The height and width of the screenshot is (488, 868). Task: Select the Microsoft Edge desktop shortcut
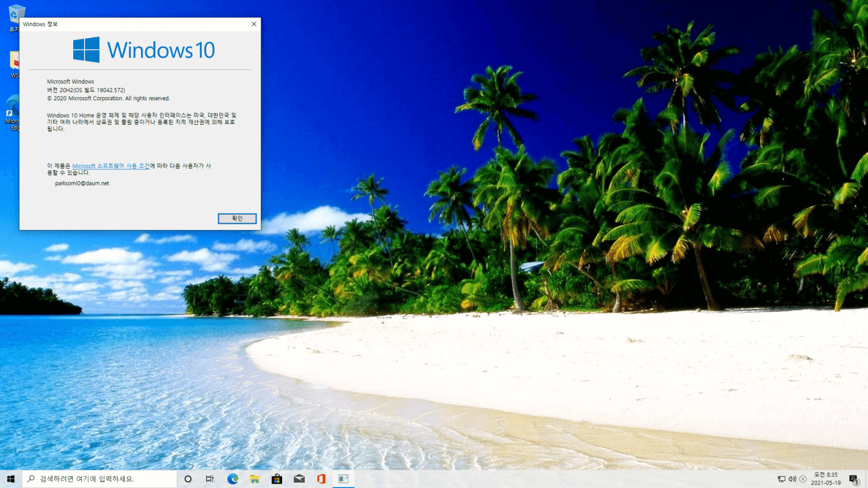(12, 113)
